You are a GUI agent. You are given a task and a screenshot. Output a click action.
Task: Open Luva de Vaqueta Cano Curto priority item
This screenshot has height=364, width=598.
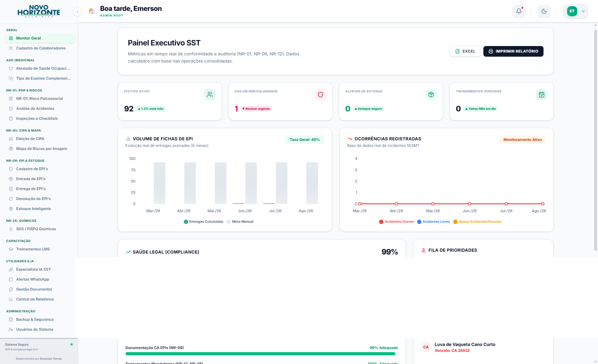[x=483, y=348]
